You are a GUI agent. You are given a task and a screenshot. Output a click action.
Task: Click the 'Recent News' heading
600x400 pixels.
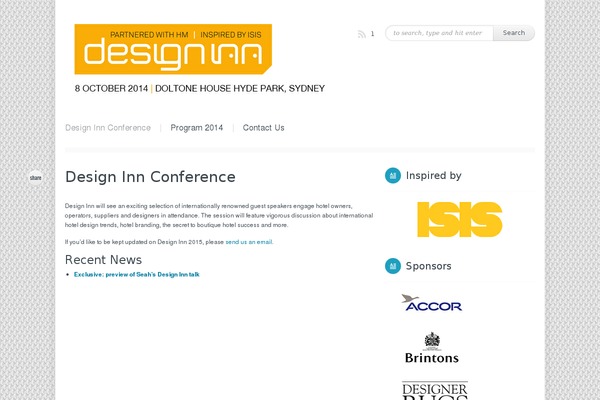pos(103,260)
